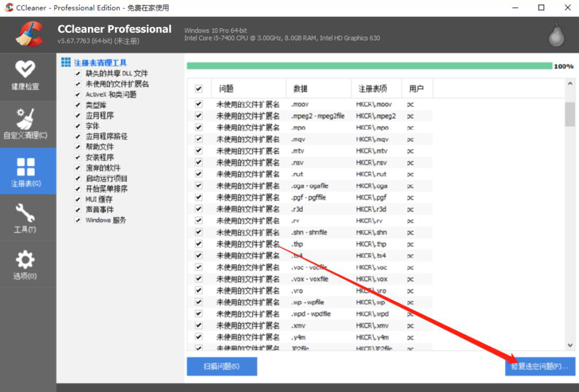The image size is (579, 392).
Task: Select HKCR\.rv registry key cell
Action: click(x=369, y=221)
